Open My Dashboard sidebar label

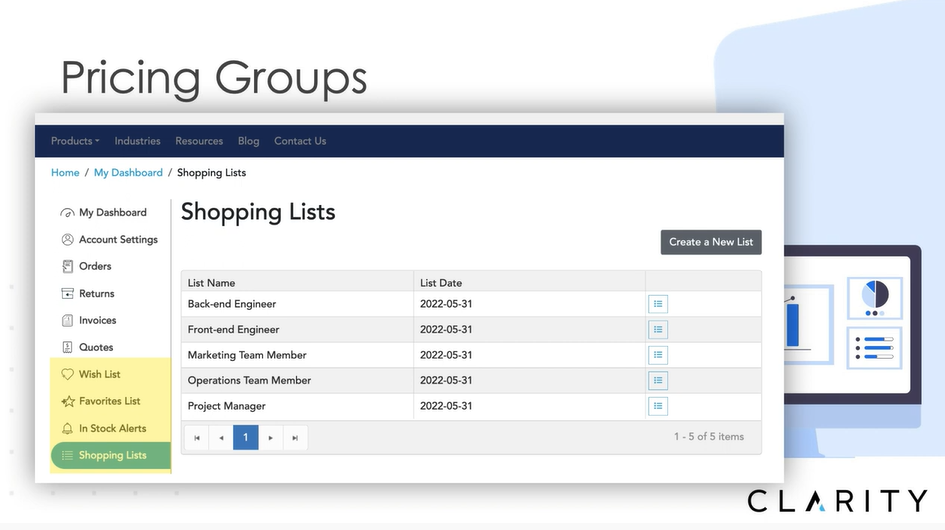pyautogui.click(x=113, y=213)
